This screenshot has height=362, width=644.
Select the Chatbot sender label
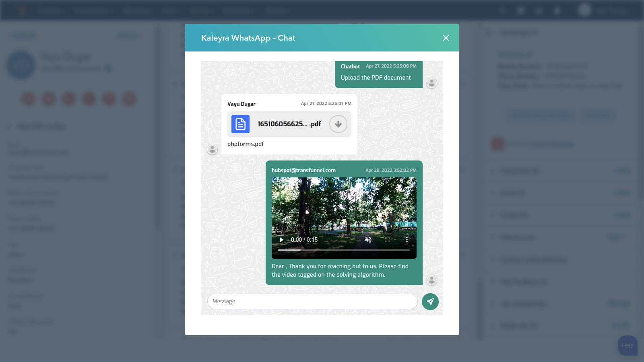click(350, 67)
